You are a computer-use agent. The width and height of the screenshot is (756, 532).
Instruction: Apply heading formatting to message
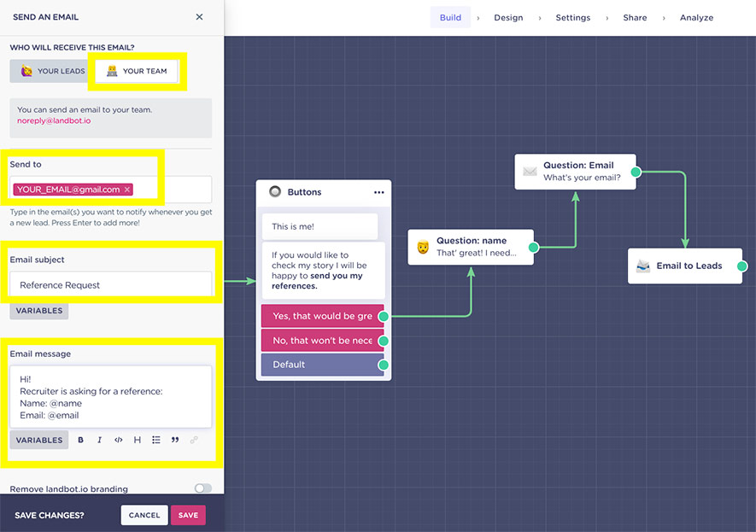pos(138,440)
